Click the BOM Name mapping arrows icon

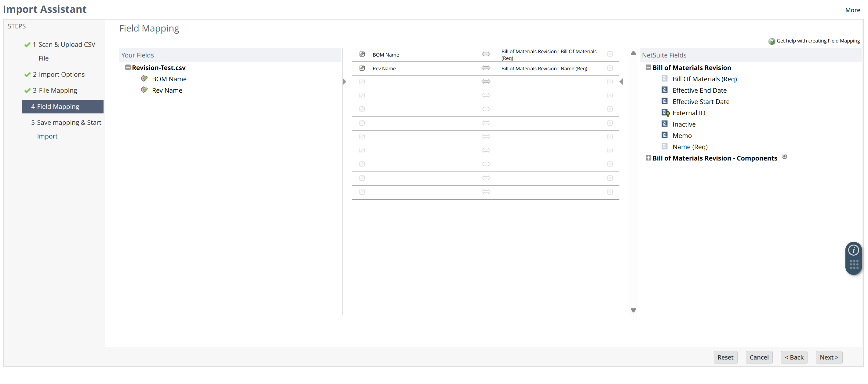(x=486, y=54)
